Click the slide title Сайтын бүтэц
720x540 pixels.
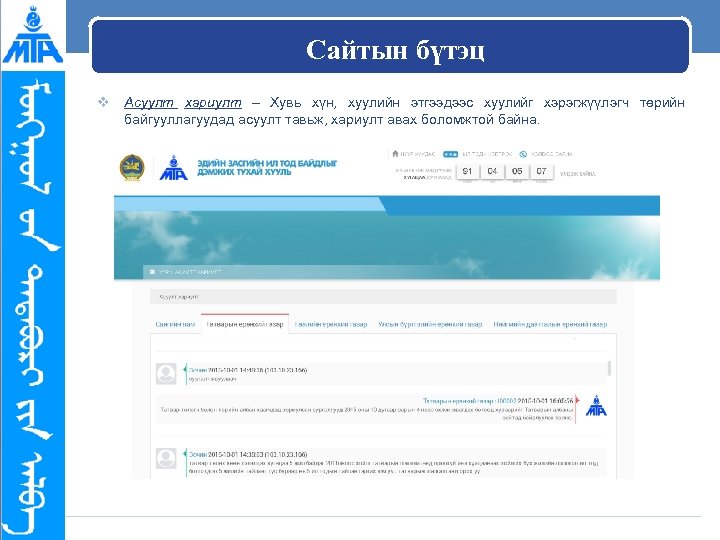coord(395,50)
